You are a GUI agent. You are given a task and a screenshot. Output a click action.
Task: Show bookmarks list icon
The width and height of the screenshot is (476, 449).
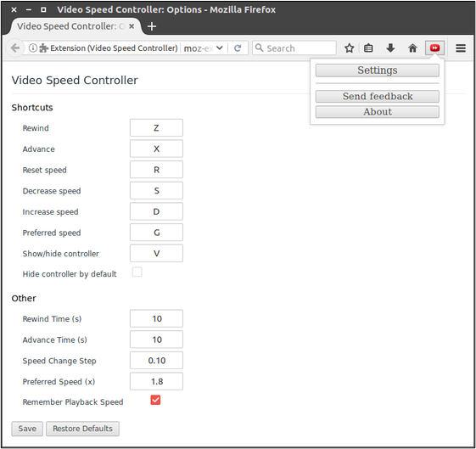pyautogui.click(x=368, y=48)
